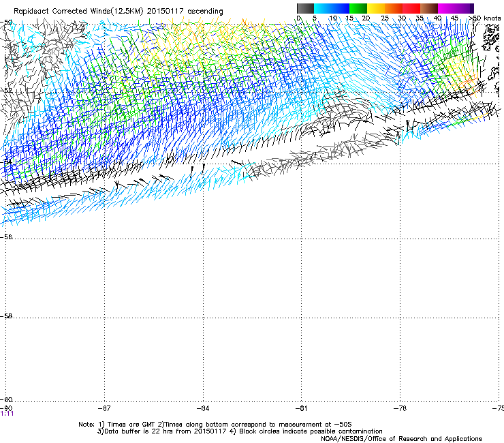Click the -52 latitude axis label
Viewport: 504px width, 443px height.
click(6, 91)
